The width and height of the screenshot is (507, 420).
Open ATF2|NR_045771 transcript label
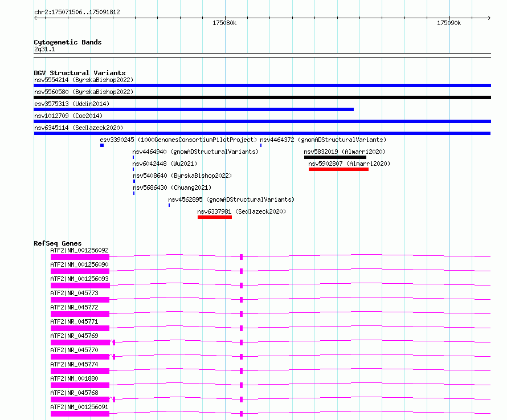click(75, 321)
